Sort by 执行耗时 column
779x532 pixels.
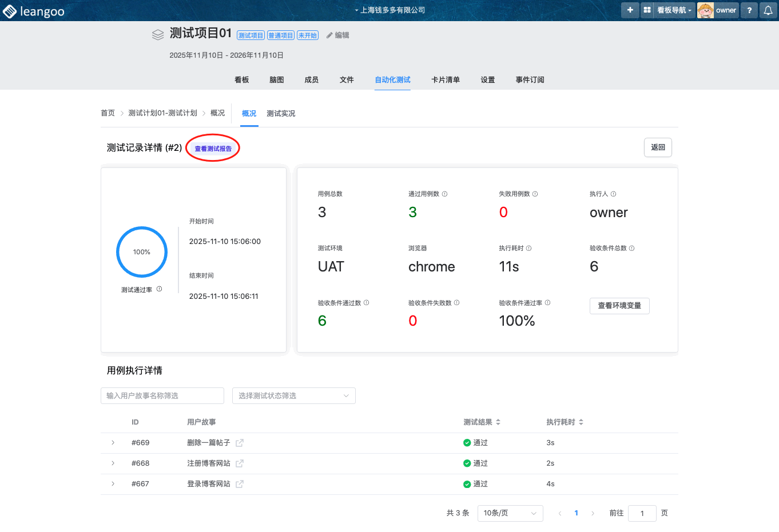pos(581,422)
